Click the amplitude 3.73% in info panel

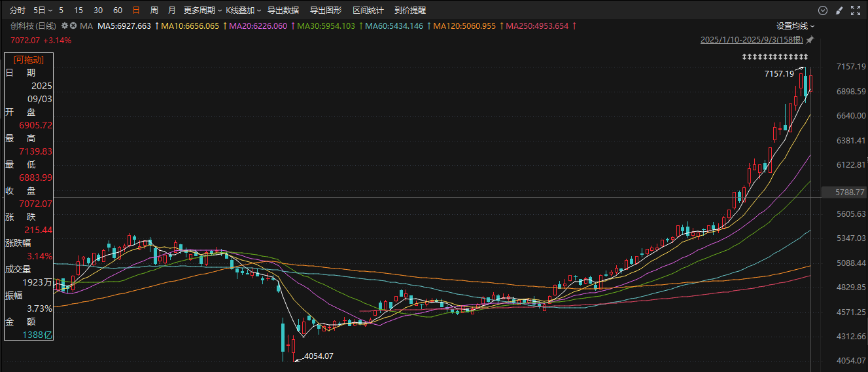coord(39,308)
